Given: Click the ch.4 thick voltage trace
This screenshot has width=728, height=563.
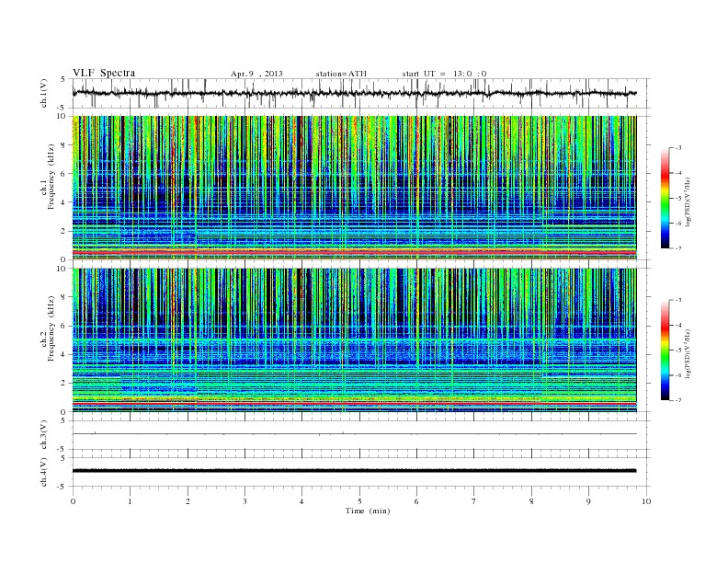Looking at the screenshot, I should tap(354, 471).
